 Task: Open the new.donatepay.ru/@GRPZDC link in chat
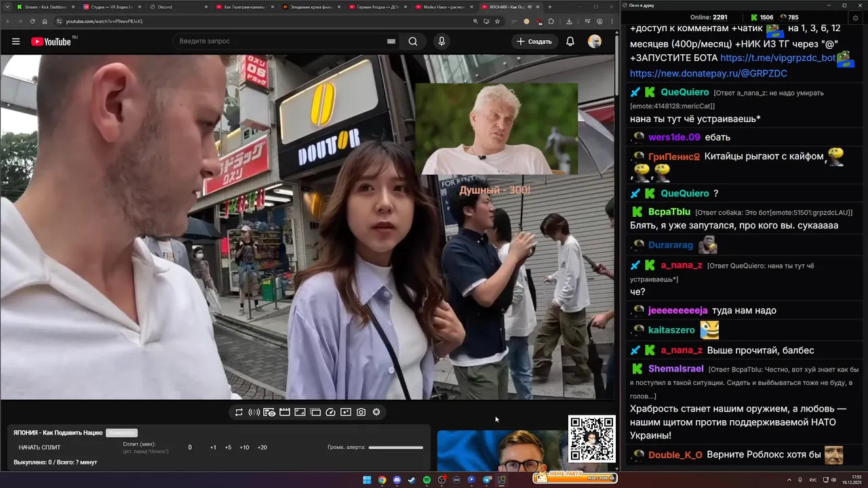709,73
